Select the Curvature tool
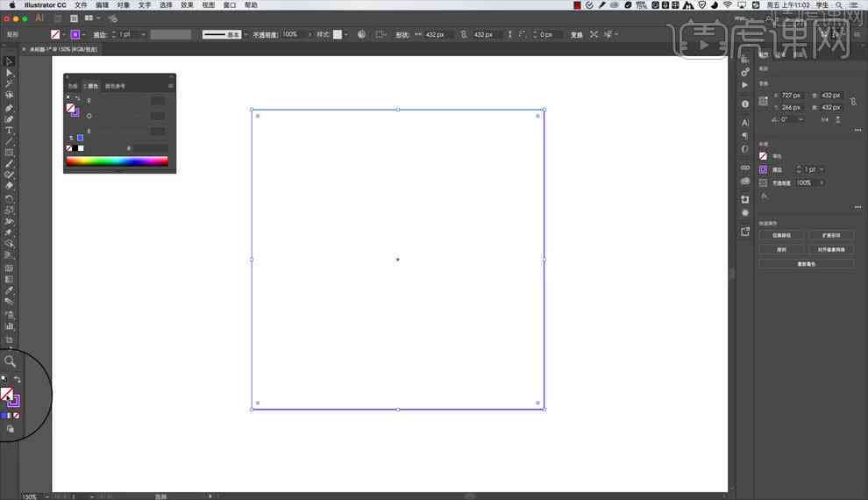 pyautogui.click(x=9, y=119)
